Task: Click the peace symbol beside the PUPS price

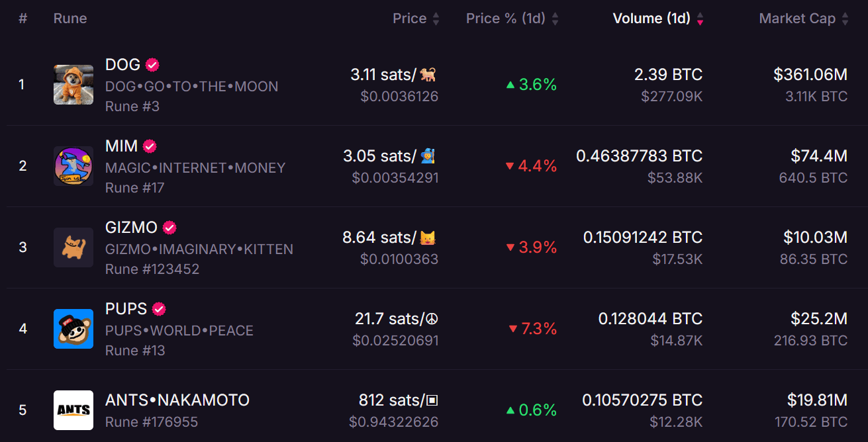Action: [x=432, y=319]
